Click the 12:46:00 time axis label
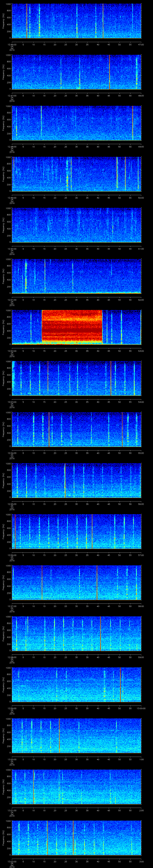 pos(12,44)
